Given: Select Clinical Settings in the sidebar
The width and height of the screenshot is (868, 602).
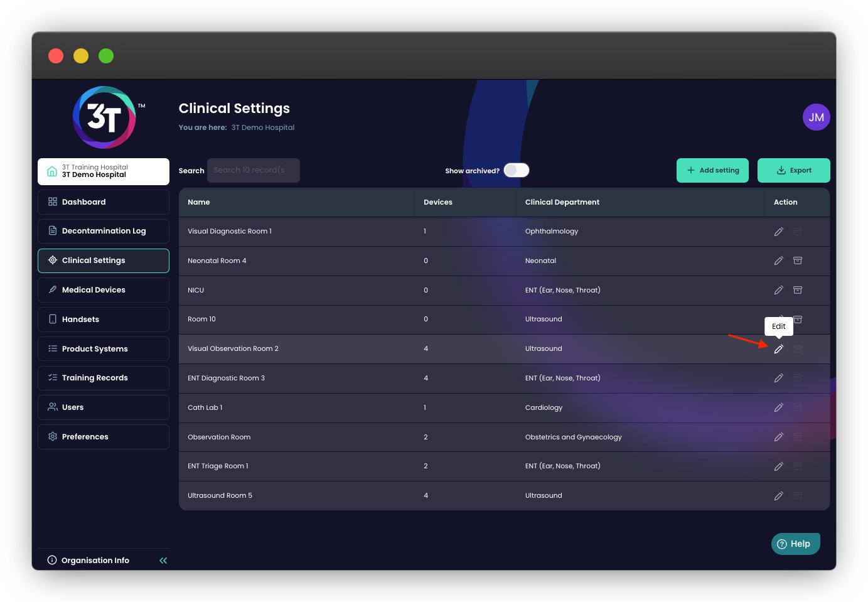Looking at the screenshot, I should tap(104, 261).
